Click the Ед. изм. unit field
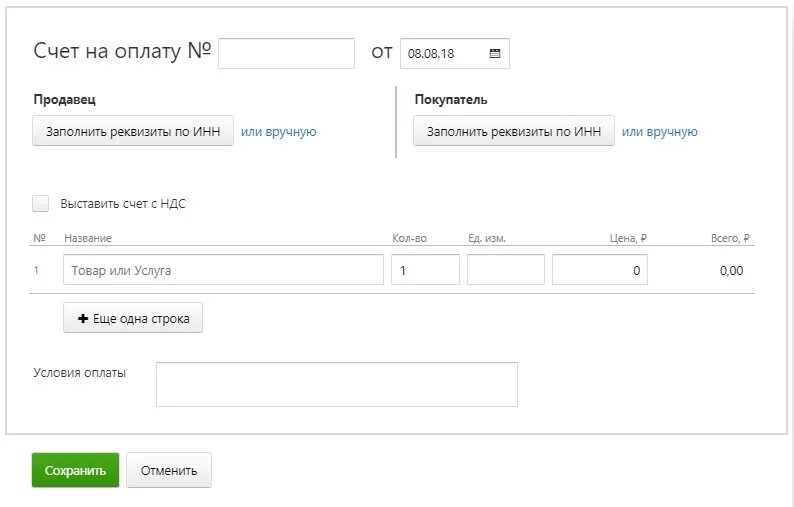 [506, 270]
